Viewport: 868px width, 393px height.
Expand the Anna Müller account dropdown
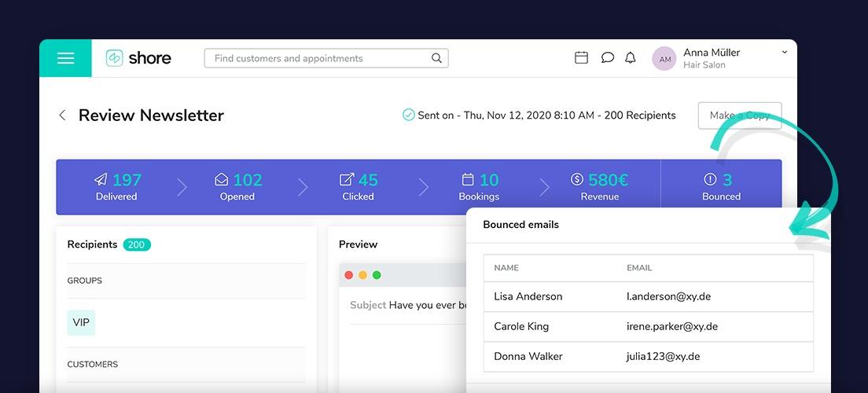point(784,53)
